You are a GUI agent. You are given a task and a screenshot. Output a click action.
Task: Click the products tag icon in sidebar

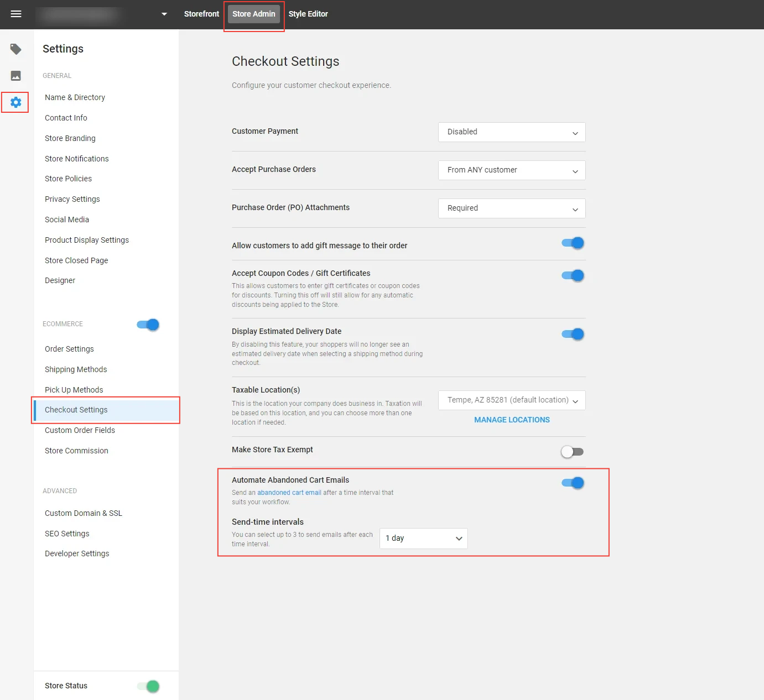click(16, 49)
